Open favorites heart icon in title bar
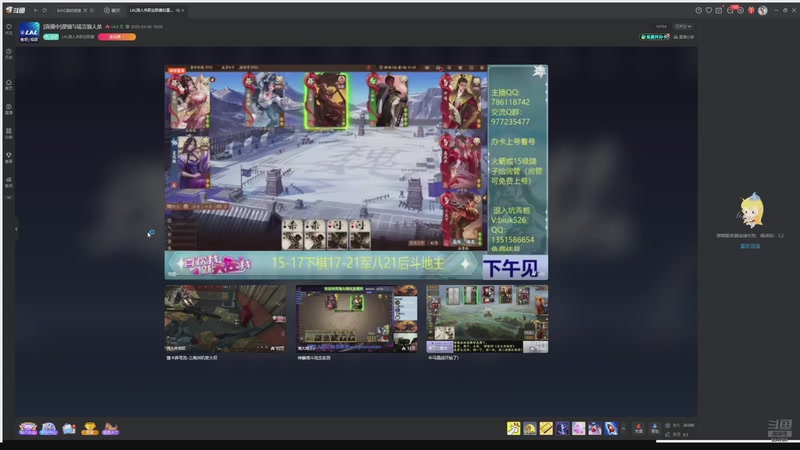This screenshot has height=450, width=800. click(709, 10)
